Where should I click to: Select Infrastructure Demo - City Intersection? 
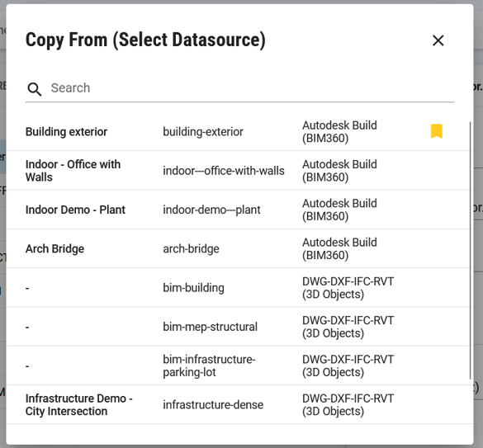point(239,404)
